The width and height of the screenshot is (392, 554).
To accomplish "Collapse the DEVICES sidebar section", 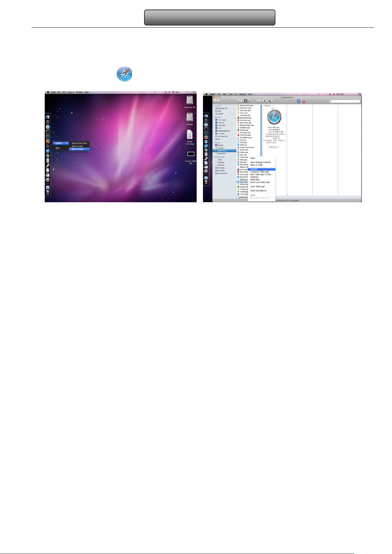I will coord(214,106).
